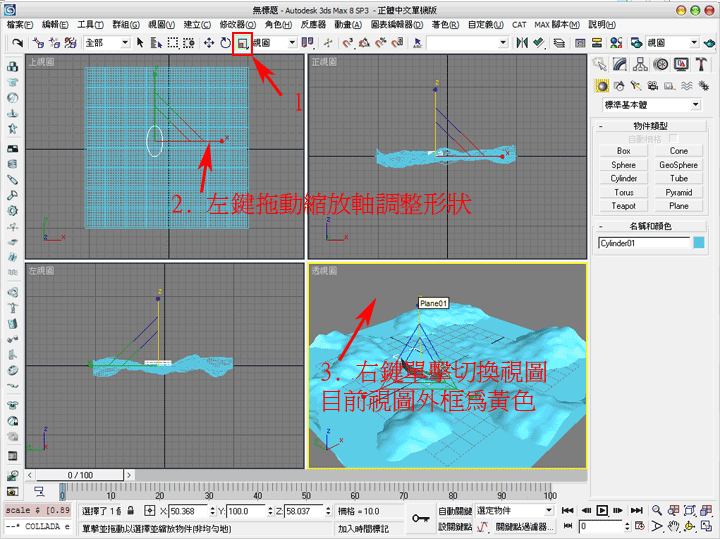Click the Pan hand viewport control

click(674, 526)
